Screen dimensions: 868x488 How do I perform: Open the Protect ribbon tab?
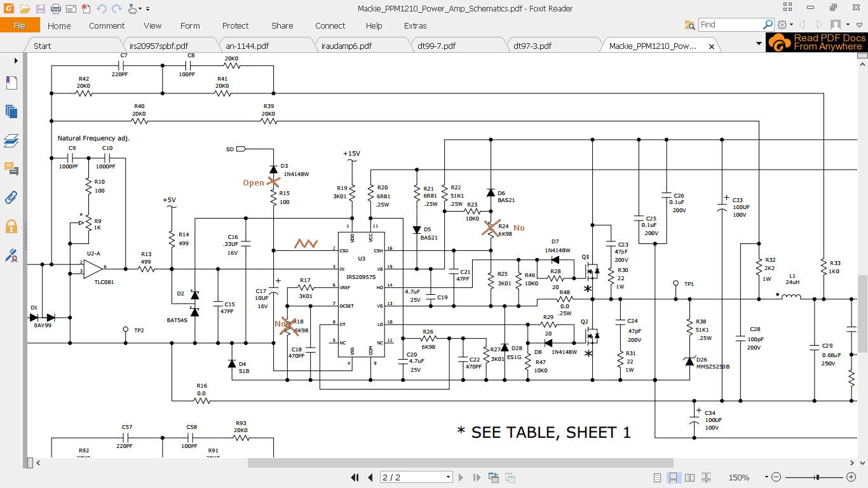pos(235,25)
